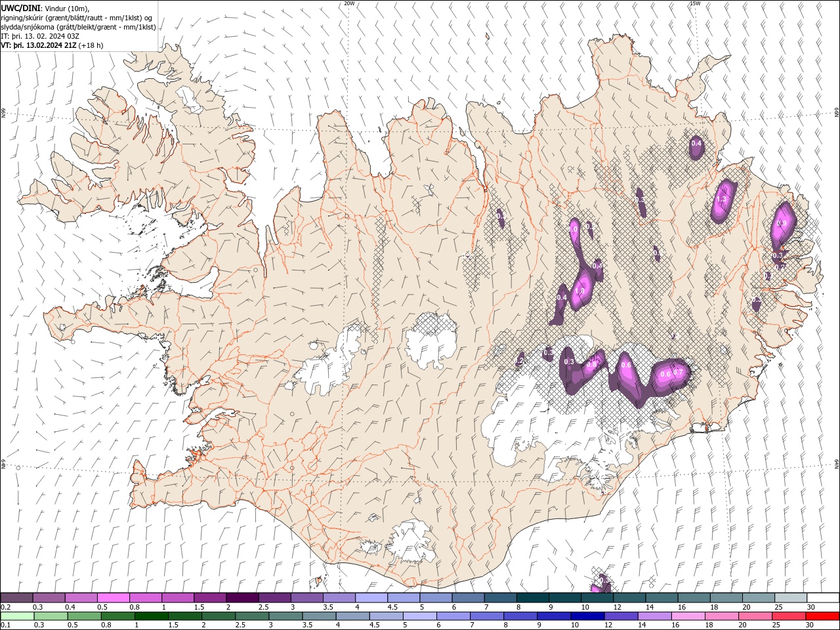Click top legend swatch between 0.2 and 0.3
The height and width of the screenshot is (630, 840).
tap(16, 598)
